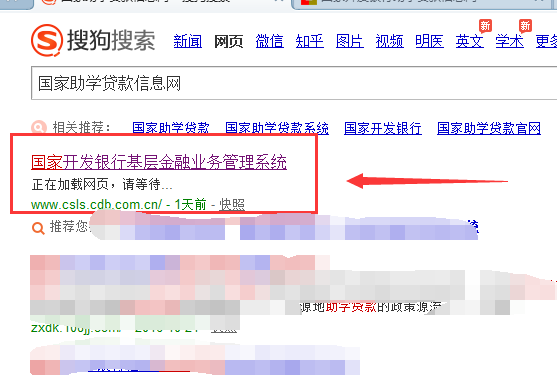Image resolution: width=557 pixels, height=377 pixels.
Task: Click the magnifier icon beside 相关推荐
Action: click(x=39, y=128)
